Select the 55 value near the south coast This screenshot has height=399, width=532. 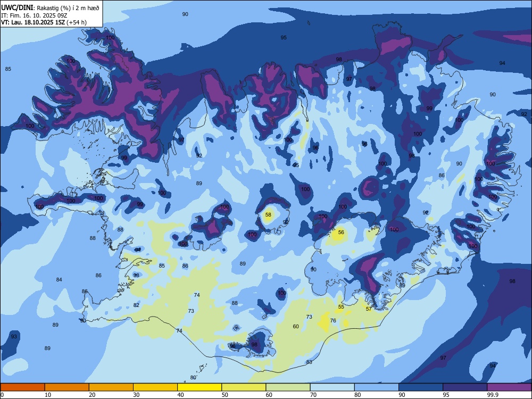point(341,307)
